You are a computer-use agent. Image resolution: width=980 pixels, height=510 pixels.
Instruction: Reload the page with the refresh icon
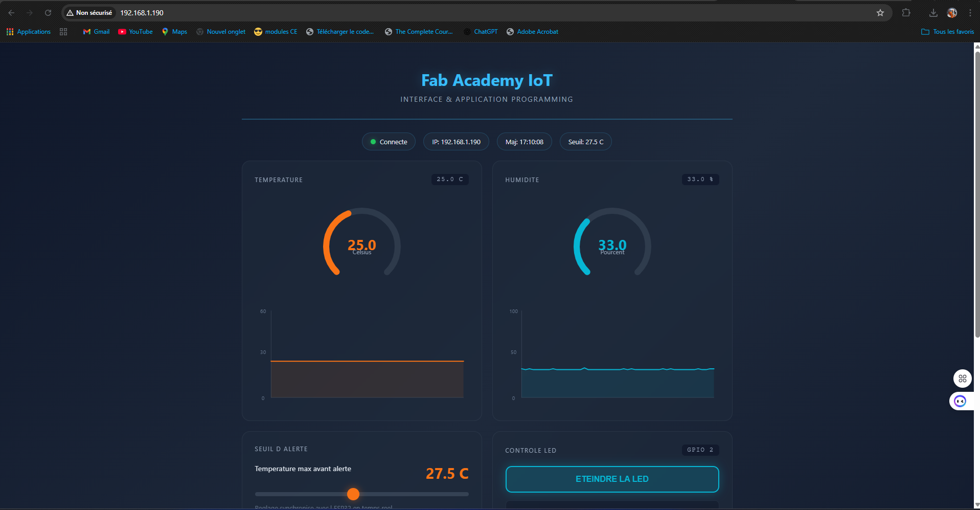coord(48,13)
